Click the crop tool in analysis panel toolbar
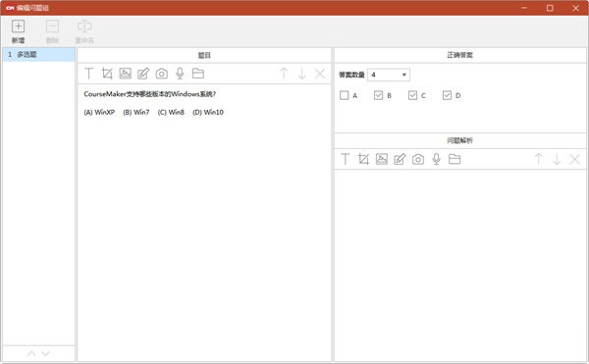 (x=363, y=159)
